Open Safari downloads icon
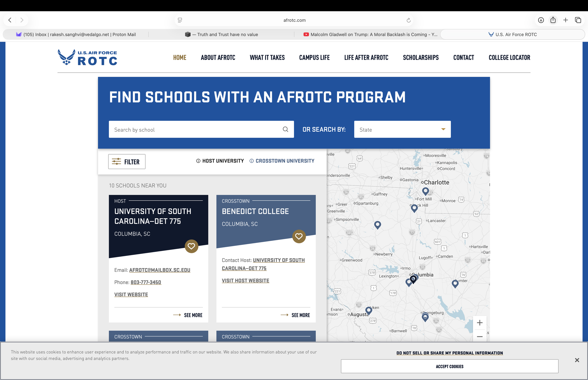The image size is (588, 380). pyautogui.click(x=541, y=20)
